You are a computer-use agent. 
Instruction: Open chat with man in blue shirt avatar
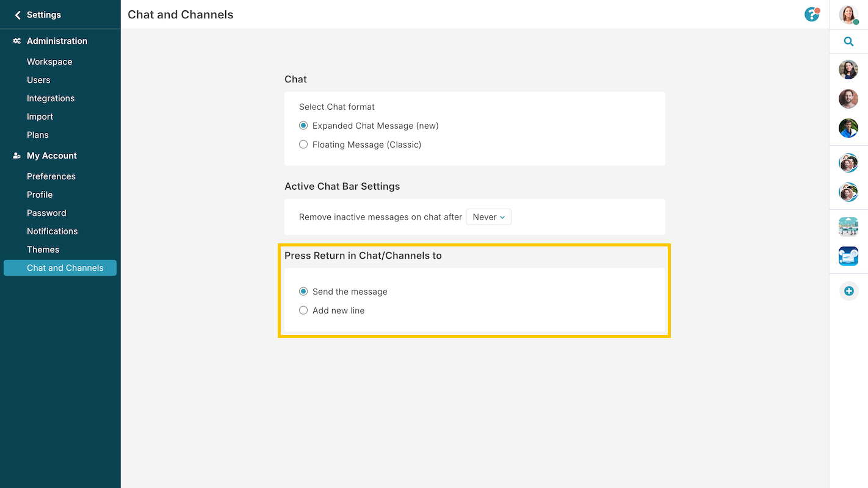pyautogui.click(x=848, y=128)
